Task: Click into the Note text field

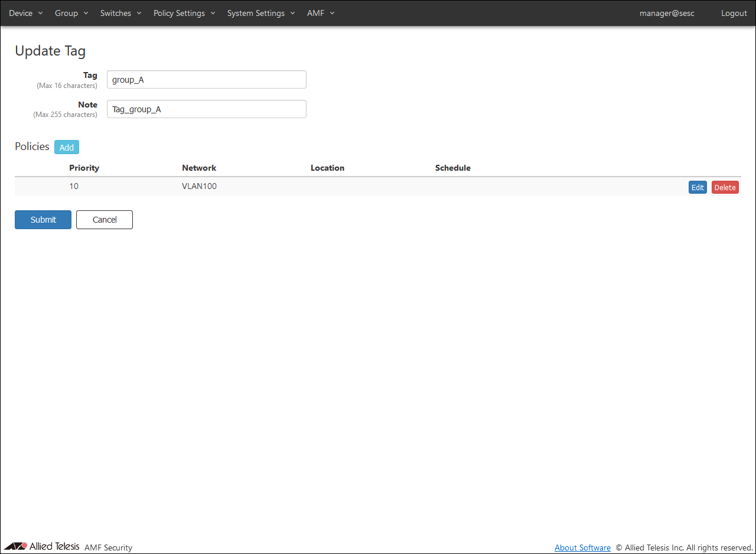Action: [206, 109]
